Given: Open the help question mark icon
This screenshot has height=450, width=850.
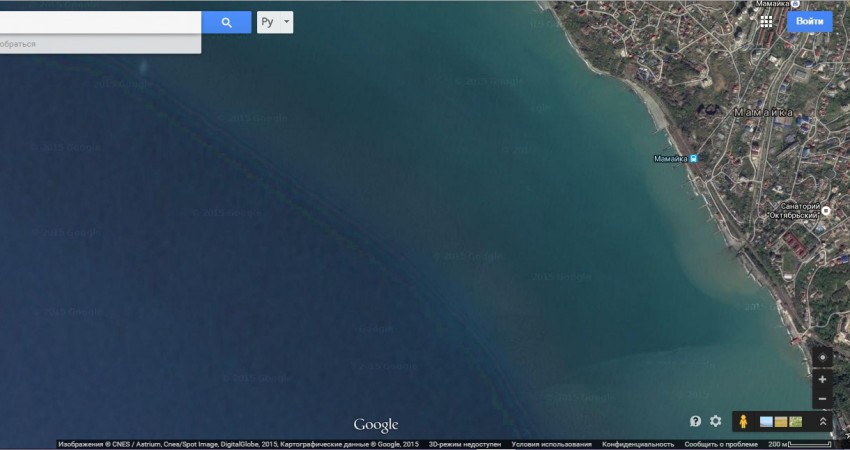Looking at the screenshot, I should (x=695, y=421).
